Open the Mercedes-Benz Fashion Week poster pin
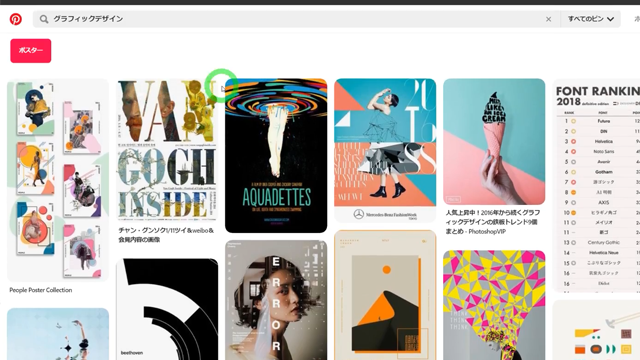 pyautogui.click(x=385, y=151)
